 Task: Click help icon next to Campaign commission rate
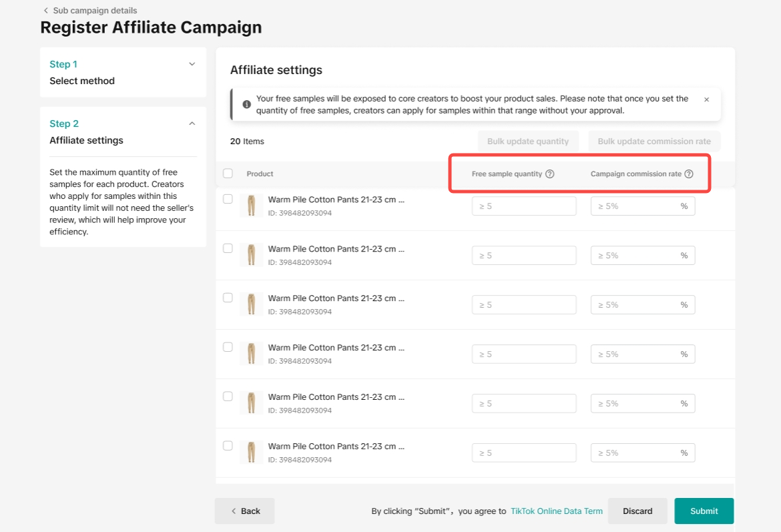(x=689, y=174)
